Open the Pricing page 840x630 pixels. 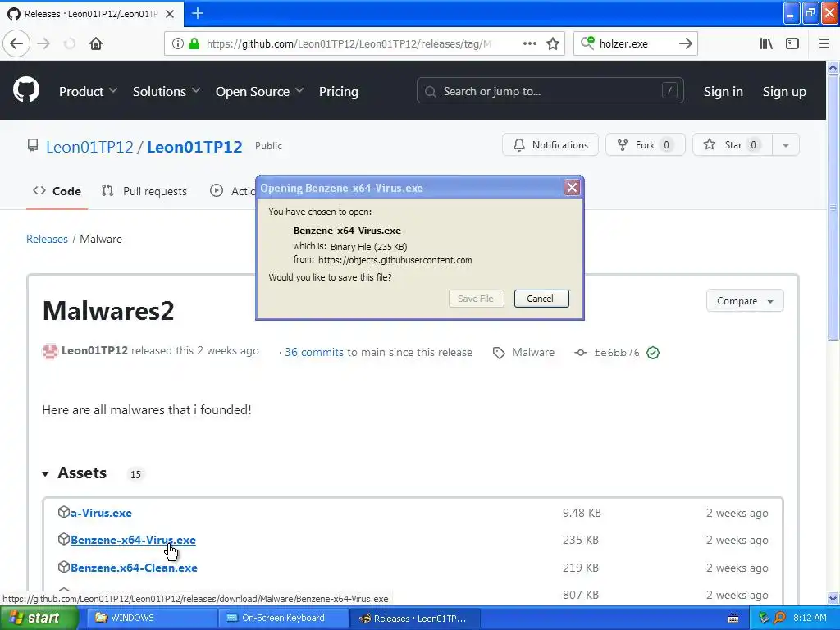coord(339,92)
